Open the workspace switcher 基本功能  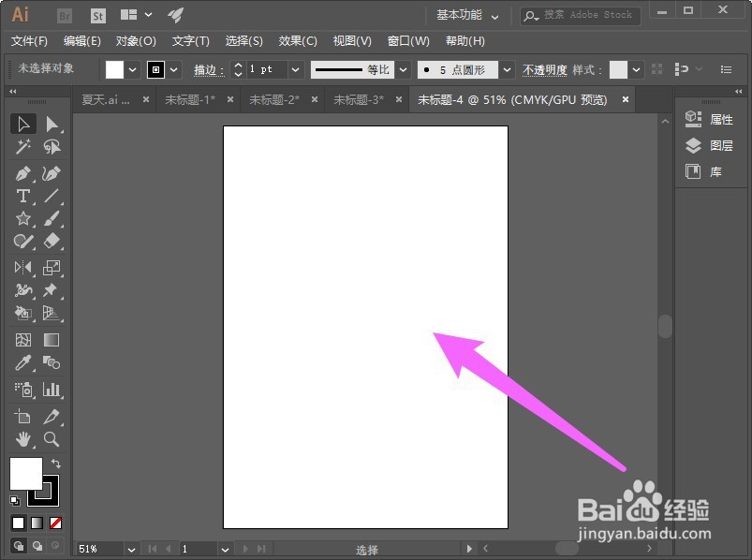[x=467, y=15]
